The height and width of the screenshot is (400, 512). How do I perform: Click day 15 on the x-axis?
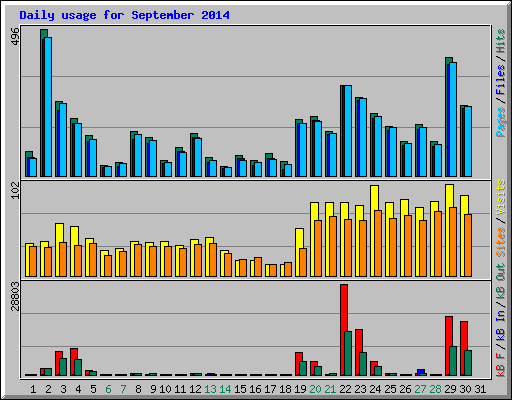click(240, 389)
